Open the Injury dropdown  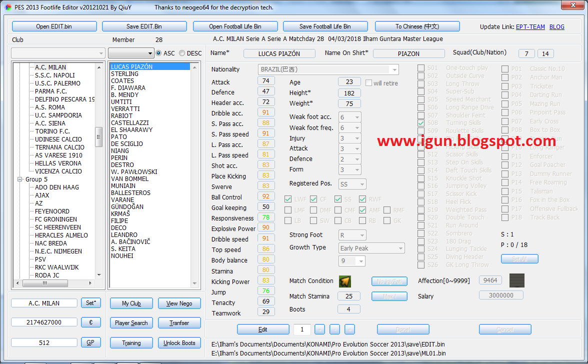[357, 138]
